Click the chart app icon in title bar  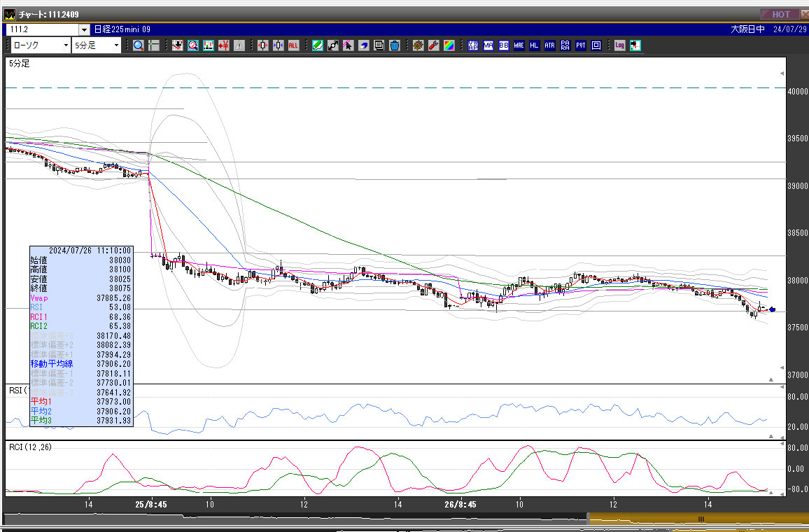(x=10, y=15)
